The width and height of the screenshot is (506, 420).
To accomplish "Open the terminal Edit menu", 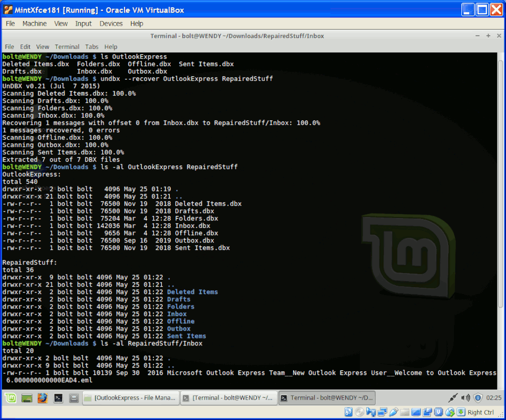I will pyautogui.click(x=25, y=47).
